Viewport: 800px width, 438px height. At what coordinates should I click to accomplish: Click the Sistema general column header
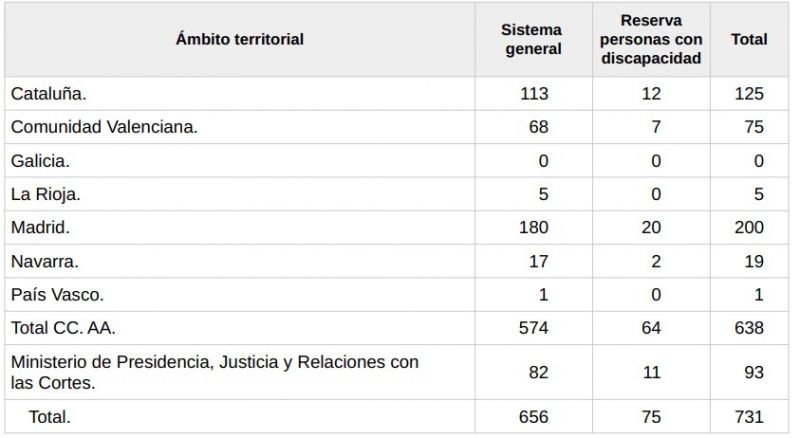point(532,39)
